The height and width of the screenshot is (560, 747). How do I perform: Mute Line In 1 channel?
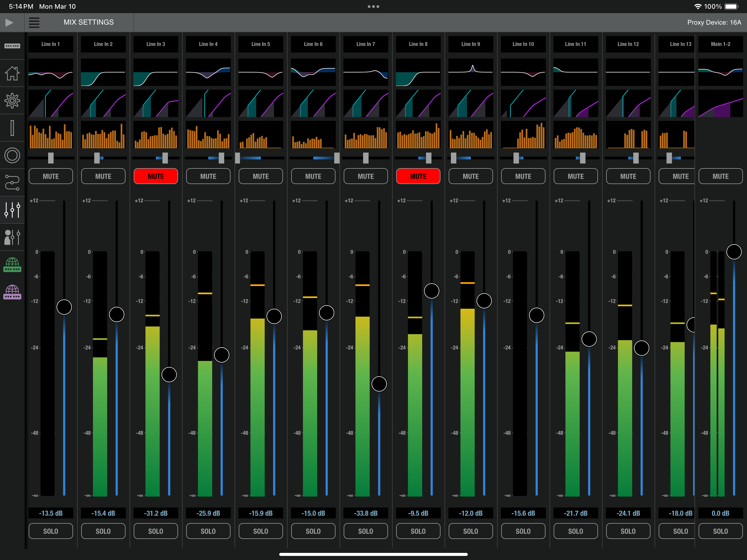click(51, 176)
